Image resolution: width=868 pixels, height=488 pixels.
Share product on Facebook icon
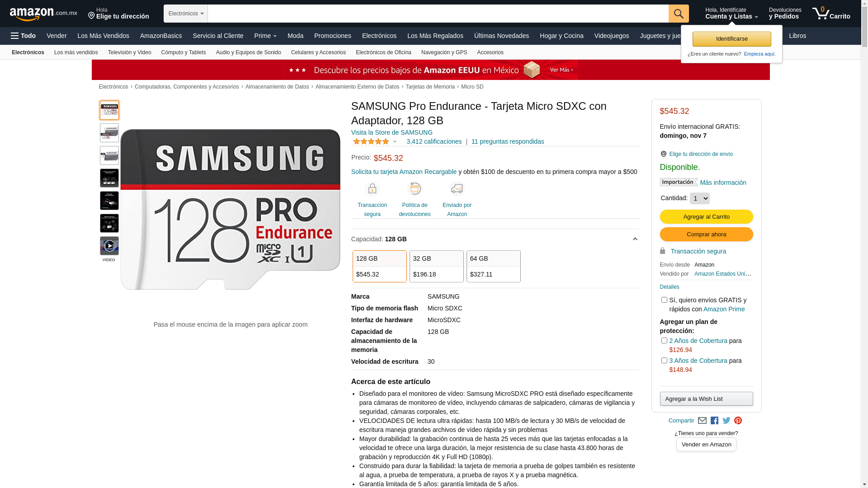click(714, 421)
